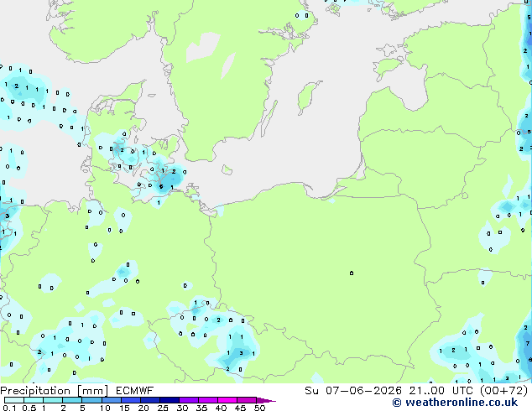This screenshot has width=532, height=411.
Task: Click the legend scale label '0.1'
Action: pos(9,408)
